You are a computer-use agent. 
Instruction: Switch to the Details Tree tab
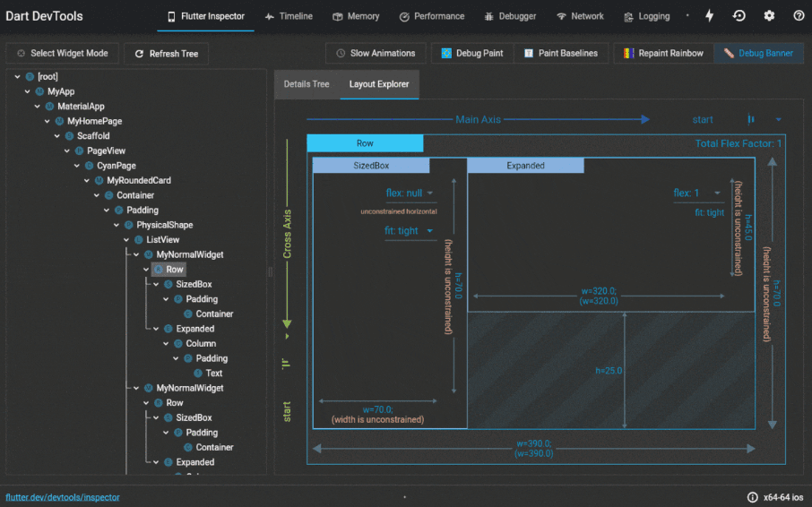(x=307, y=84)
